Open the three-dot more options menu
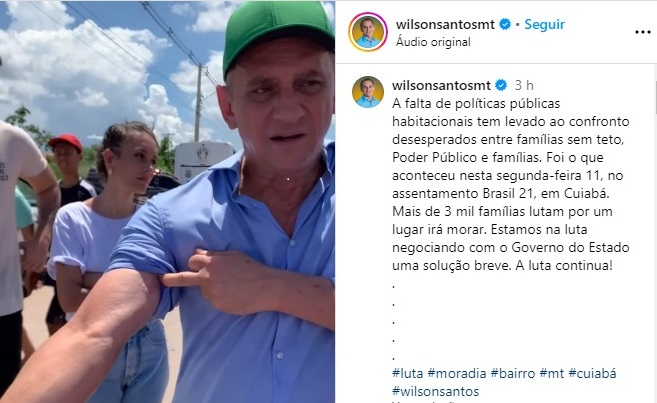Screen dimensions: 657x403 pyautogui.click(x=642, y=33)
